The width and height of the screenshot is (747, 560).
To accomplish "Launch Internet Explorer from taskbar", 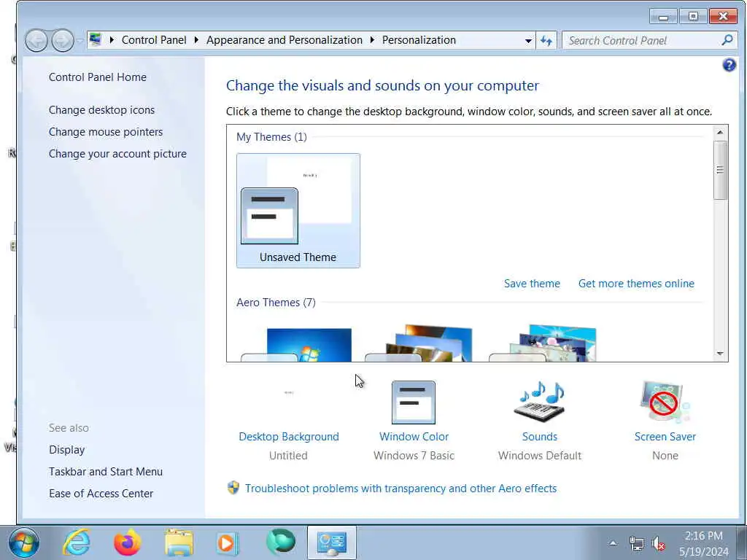I will 77,542.
